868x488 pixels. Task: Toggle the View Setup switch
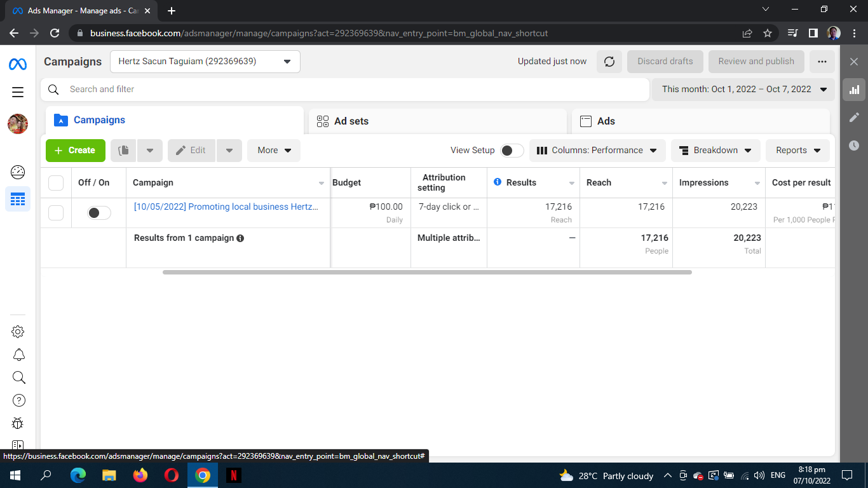pyautogui.click(x=512, y=151)
